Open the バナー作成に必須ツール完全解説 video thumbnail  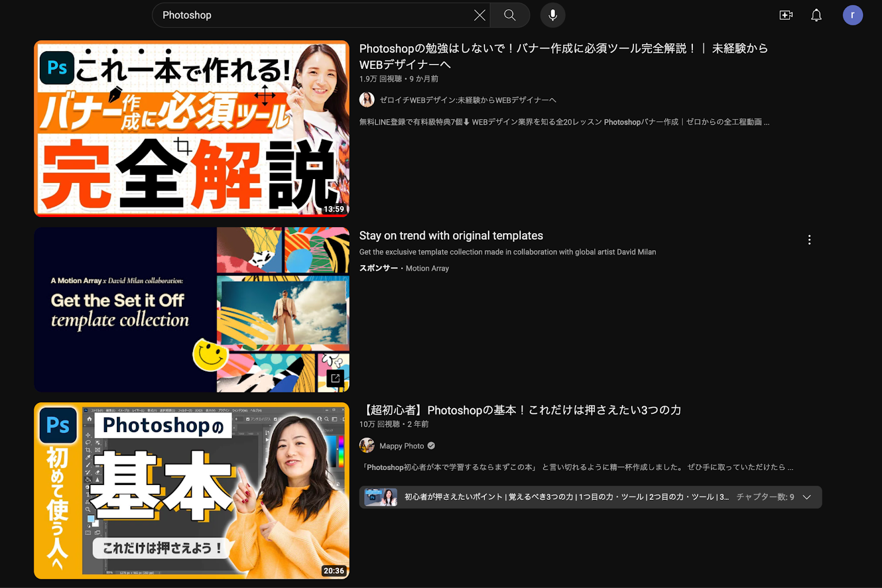[x=191, y=128]
